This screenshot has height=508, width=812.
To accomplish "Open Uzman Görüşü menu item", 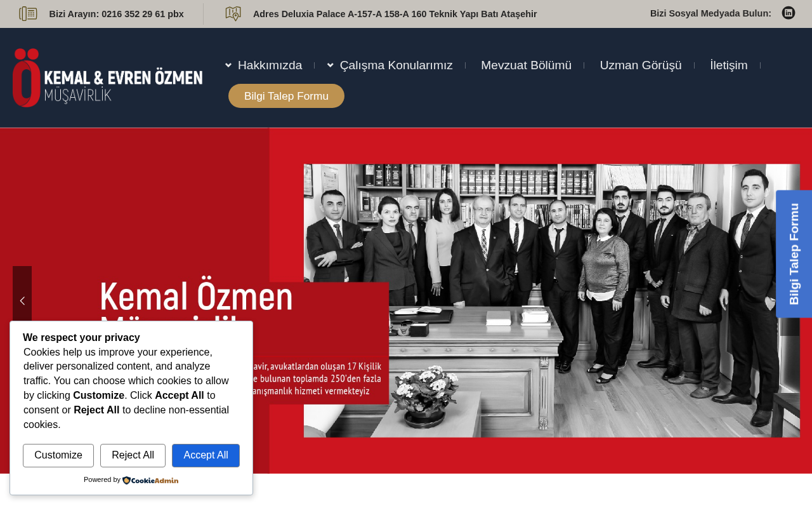I will click(641, 65).
